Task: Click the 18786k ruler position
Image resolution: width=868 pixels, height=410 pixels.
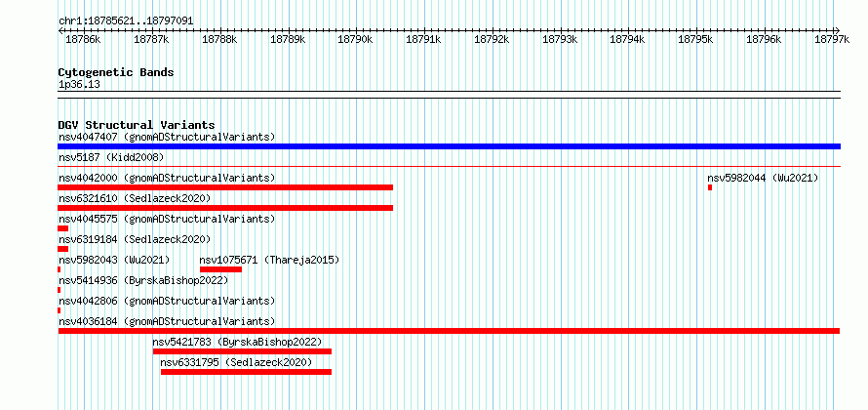Action: pyautogui.click(x=83, y=39)
